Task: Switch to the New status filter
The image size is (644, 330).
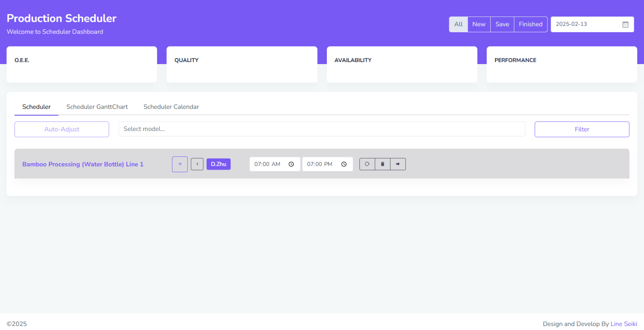Action: click(x=479, y=24)
